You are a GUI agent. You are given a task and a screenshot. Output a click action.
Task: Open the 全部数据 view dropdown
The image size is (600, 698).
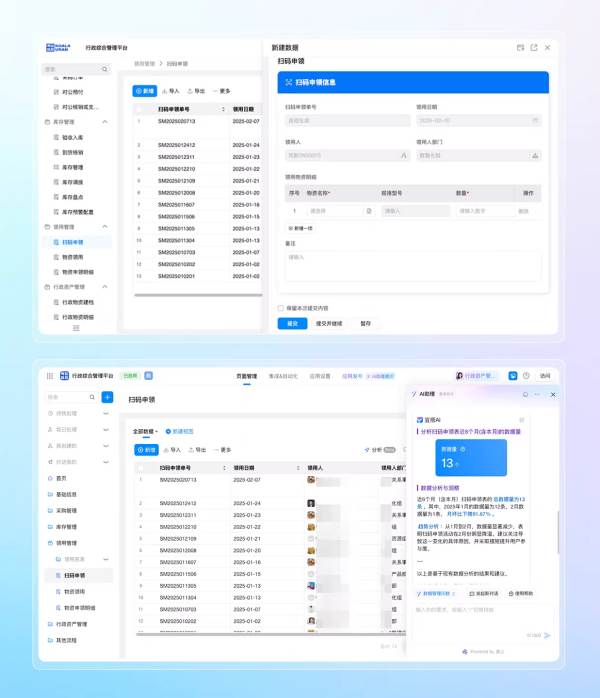146,431
